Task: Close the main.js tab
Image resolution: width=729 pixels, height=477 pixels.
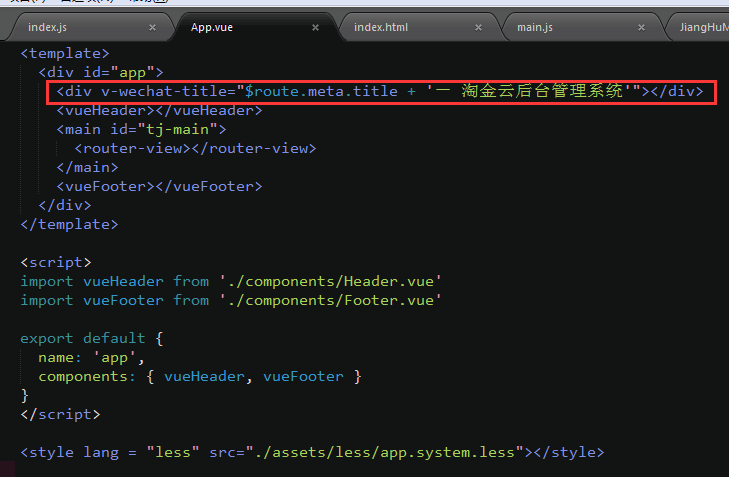Action: coord(642,27)
